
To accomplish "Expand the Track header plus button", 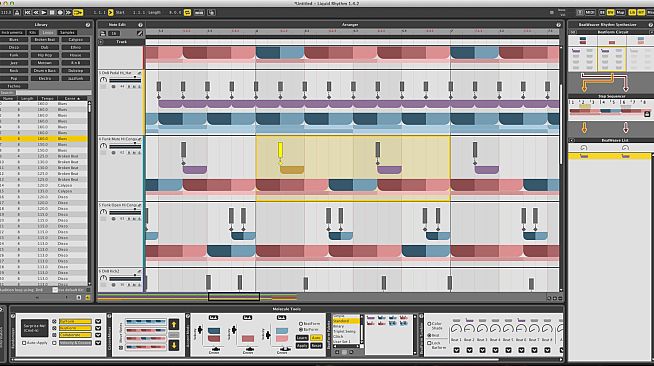I will tap(101, 42).
